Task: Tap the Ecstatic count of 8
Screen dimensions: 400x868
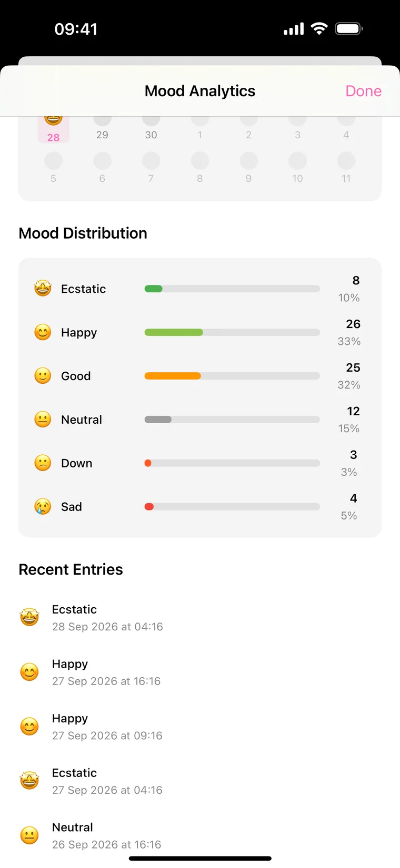Action: (356, 280)
